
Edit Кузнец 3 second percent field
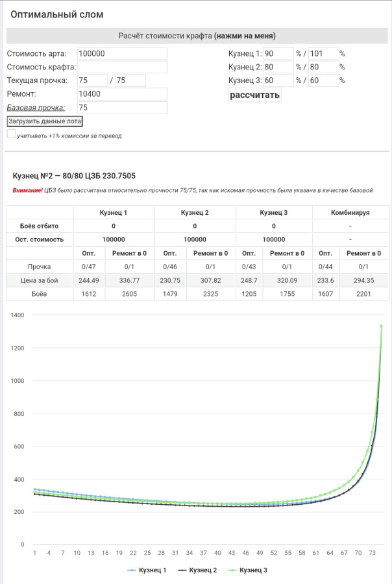(323, 80)
